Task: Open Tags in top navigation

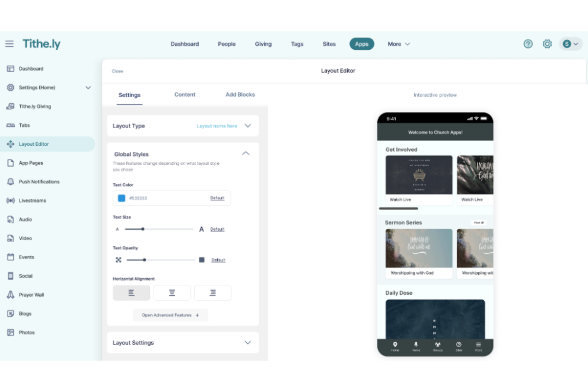Action: 297,44
